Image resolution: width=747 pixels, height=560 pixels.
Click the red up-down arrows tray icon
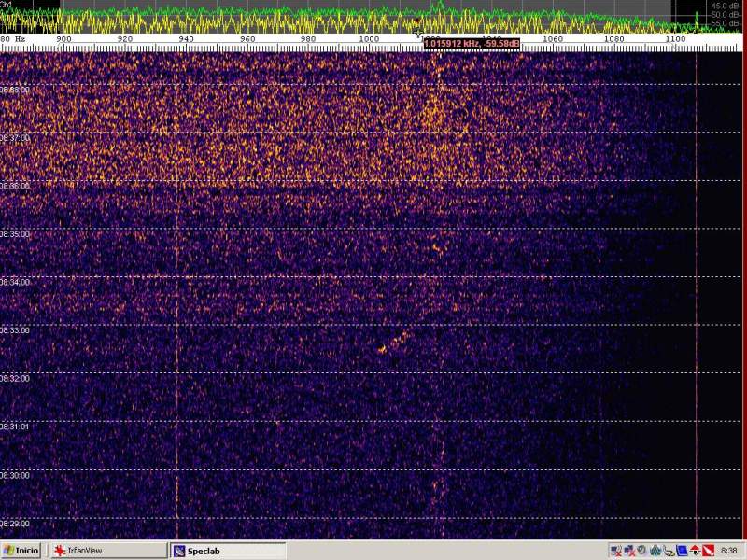coord(695,551)
